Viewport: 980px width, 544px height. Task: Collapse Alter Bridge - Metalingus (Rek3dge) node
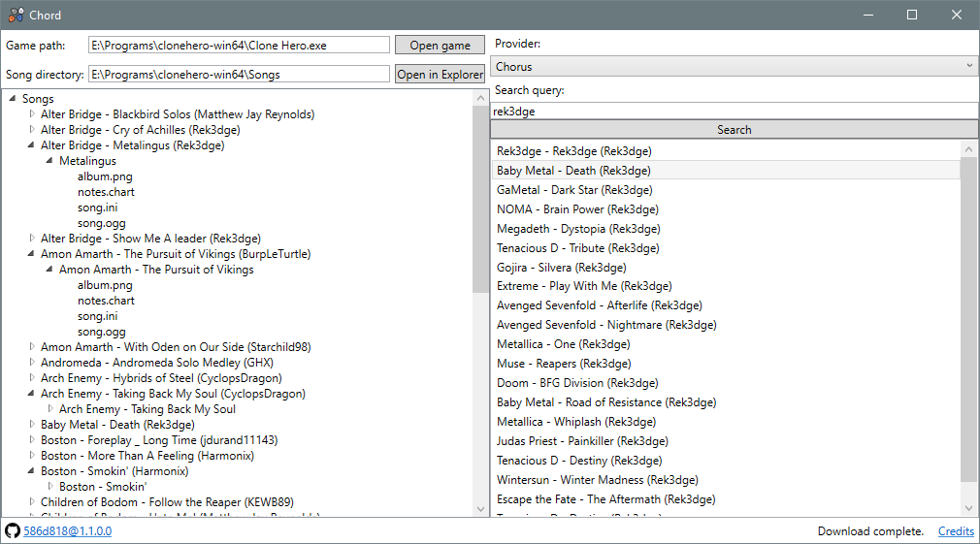pos(31,144)
